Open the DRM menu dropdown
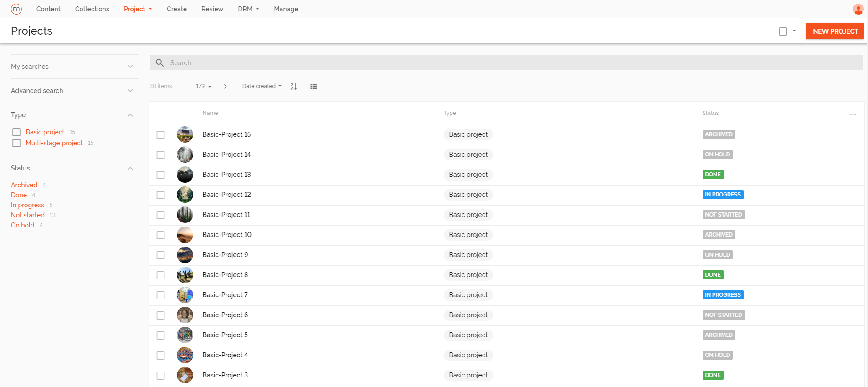 point(248,9)
